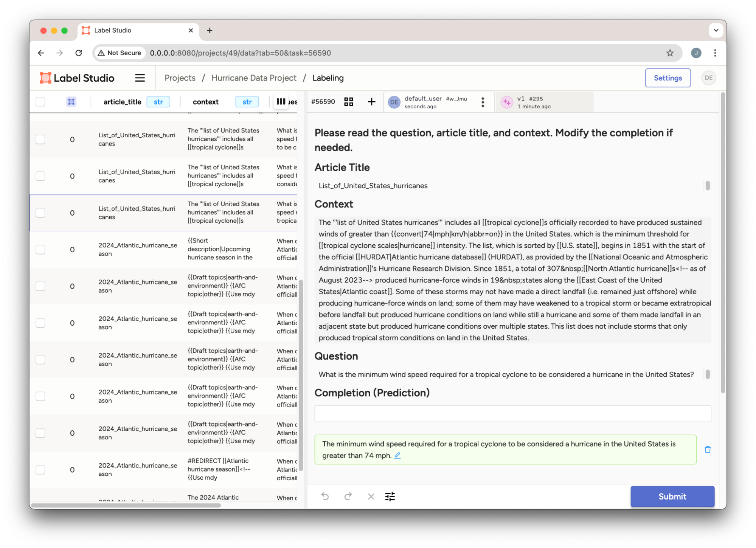Image resolution: width=756 pixels, height=548 pixels.
Task: Redo annotation action
Action: click(x=348, y=496)
